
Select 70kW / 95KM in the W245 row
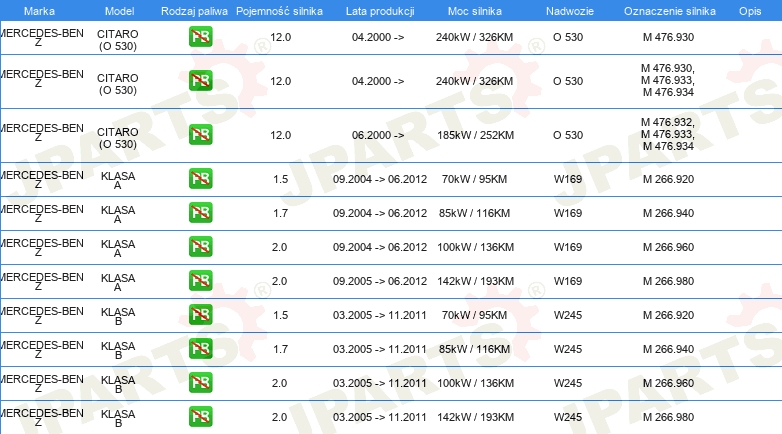tap(474, 315)
